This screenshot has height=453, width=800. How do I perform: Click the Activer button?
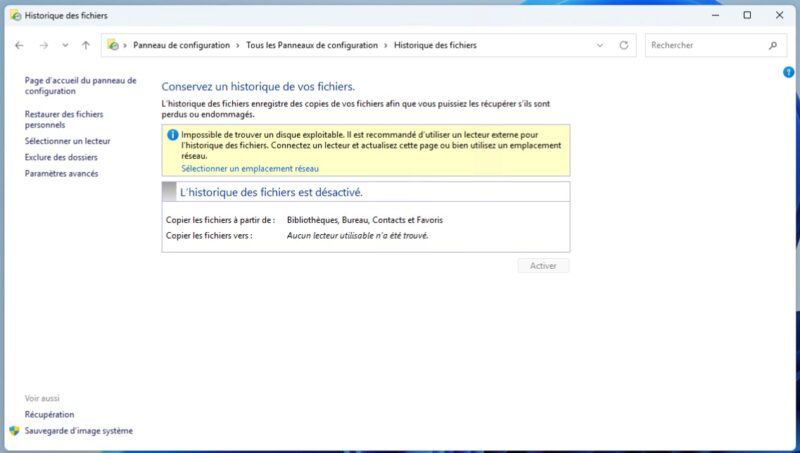click(543, 266)
